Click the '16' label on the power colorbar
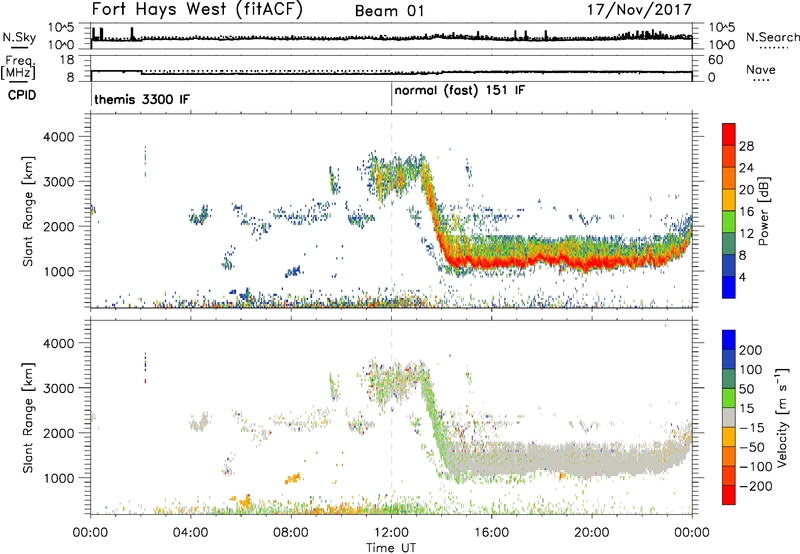 746,212
